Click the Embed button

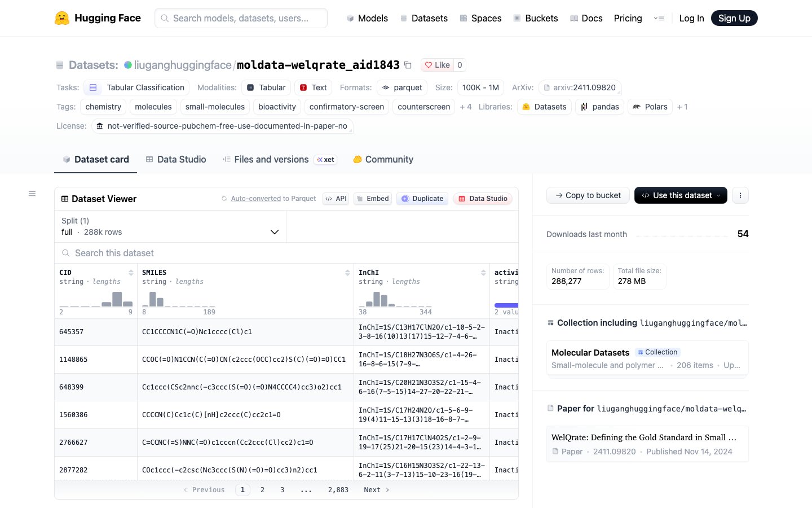[x=373, y=199]
